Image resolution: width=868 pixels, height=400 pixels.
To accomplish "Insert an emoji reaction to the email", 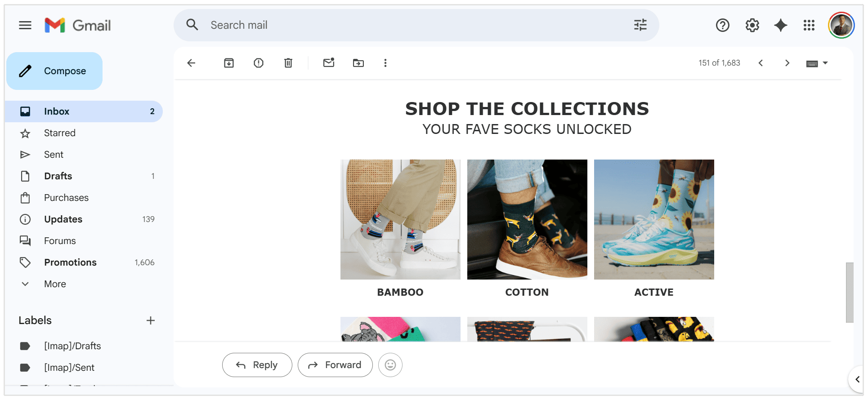I will [x=390, y=364].
